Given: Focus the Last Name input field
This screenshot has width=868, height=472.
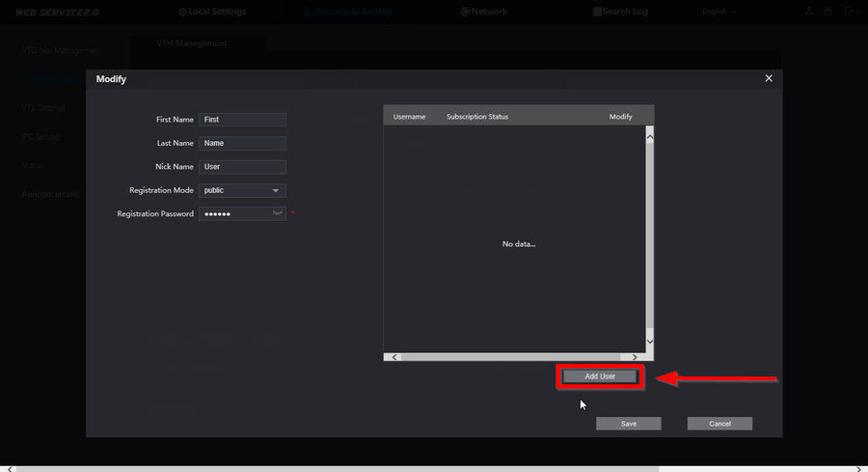Looking at the screenshot, I should (x=242, y=143).
